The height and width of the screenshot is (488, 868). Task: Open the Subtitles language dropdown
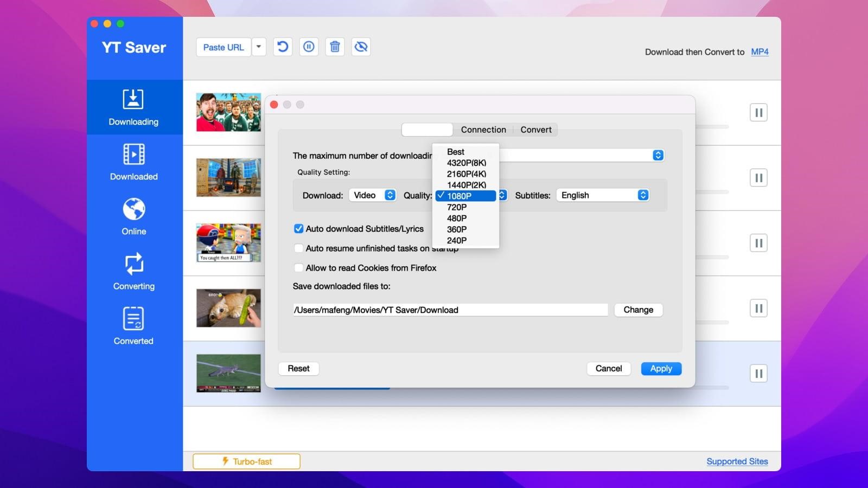click(x=602, y=195)
